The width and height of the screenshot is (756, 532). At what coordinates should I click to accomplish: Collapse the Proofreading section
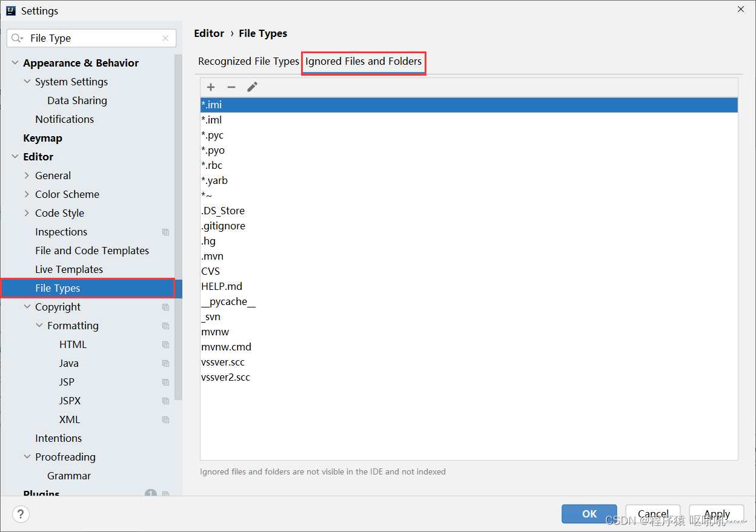(x=27, y=457)
